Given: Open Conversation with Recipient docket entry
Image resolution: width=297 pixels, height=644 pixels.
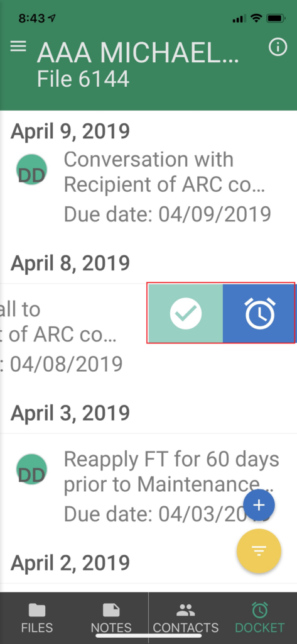Looking at the screenshot, I should pyautogui.click(x=148, y=187).
